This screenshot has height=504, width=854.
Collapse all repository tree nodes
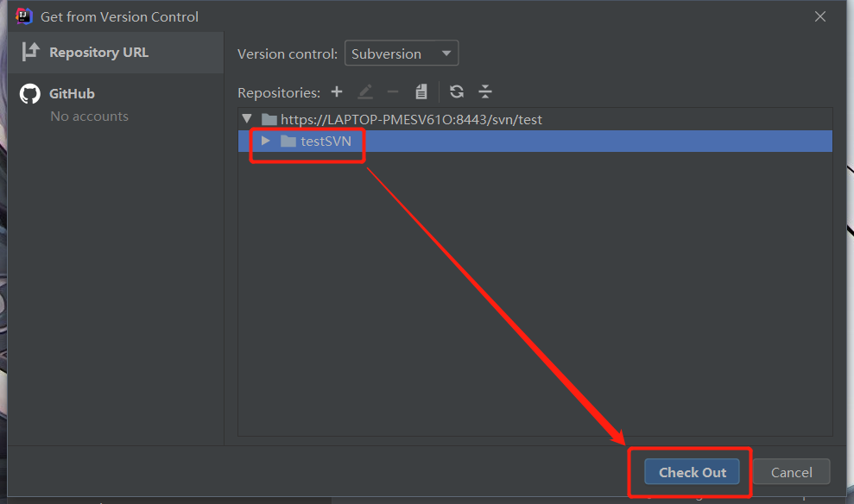pos(484,91)
